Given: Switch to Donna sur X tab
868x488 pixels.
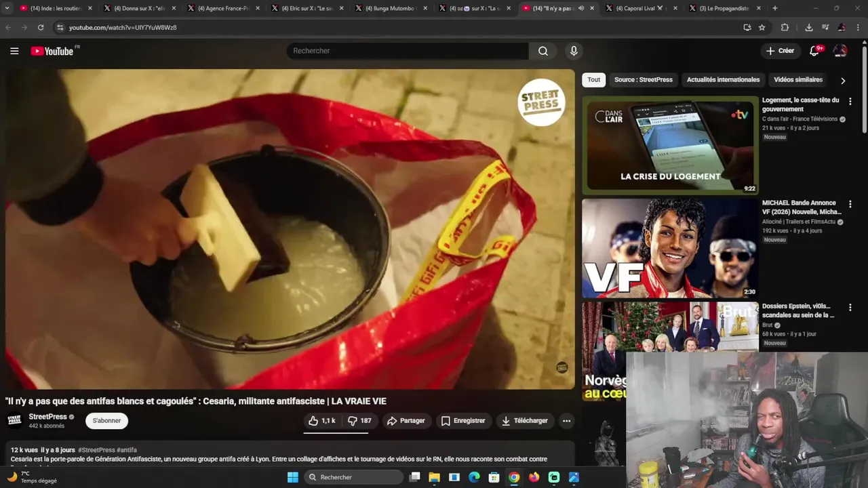Looking at the screenshot, I should 139,8.
